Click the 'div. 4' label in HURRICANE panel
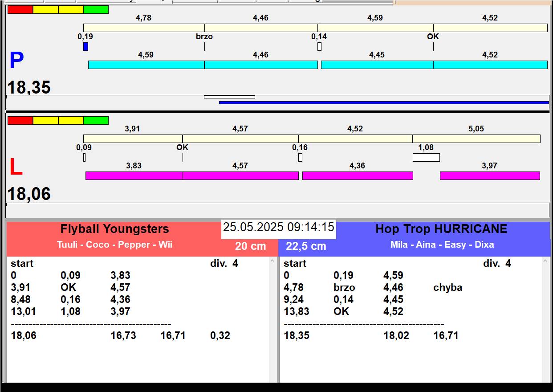This screenshot has width=553, height=392. [x=497, y=263]
